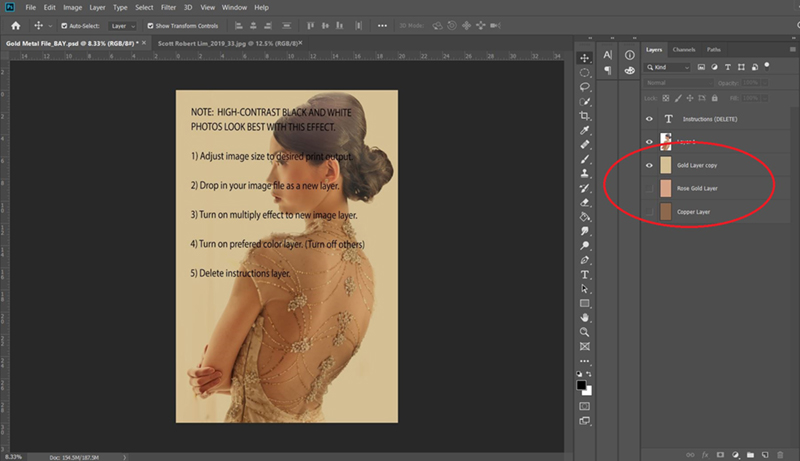This screenshot has height=461, width=800.
Task: Click the Home icon in options bar
Action: [16, 25]
